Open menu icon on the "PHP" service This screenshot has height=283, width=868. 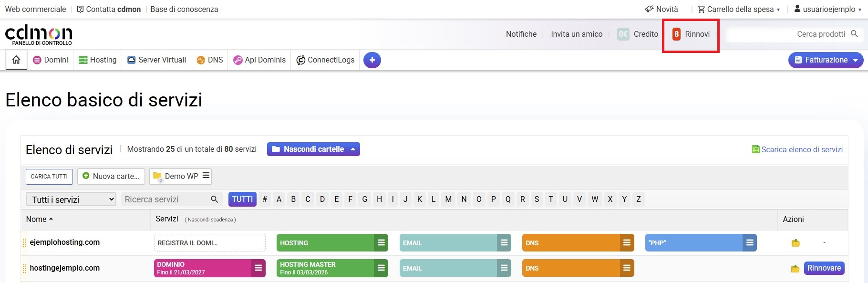[750, 243]
